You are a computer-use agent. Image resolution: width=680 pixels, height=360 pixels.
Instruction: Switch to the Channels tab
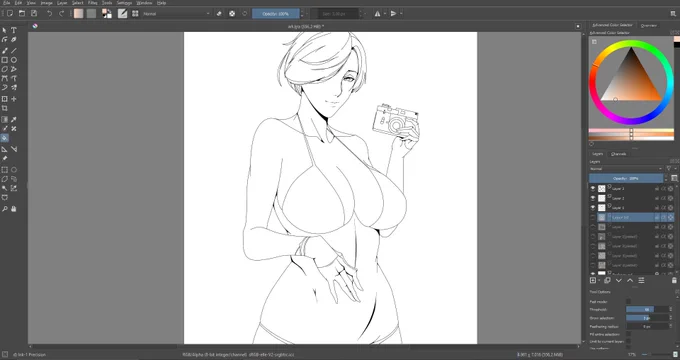618,154
